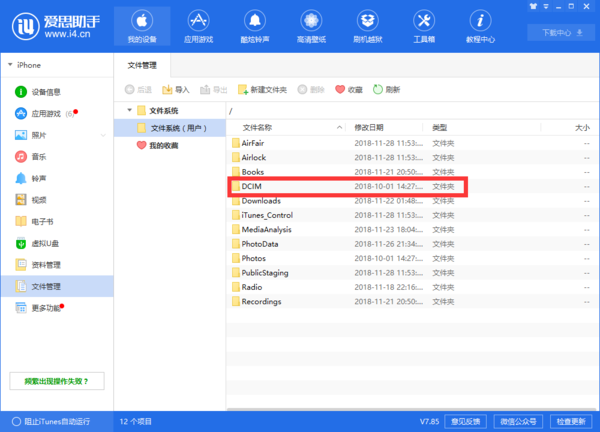Open the 教程中心 tutorial center
Viewport: 600px width, 432px height.
[x=480, y=26]
